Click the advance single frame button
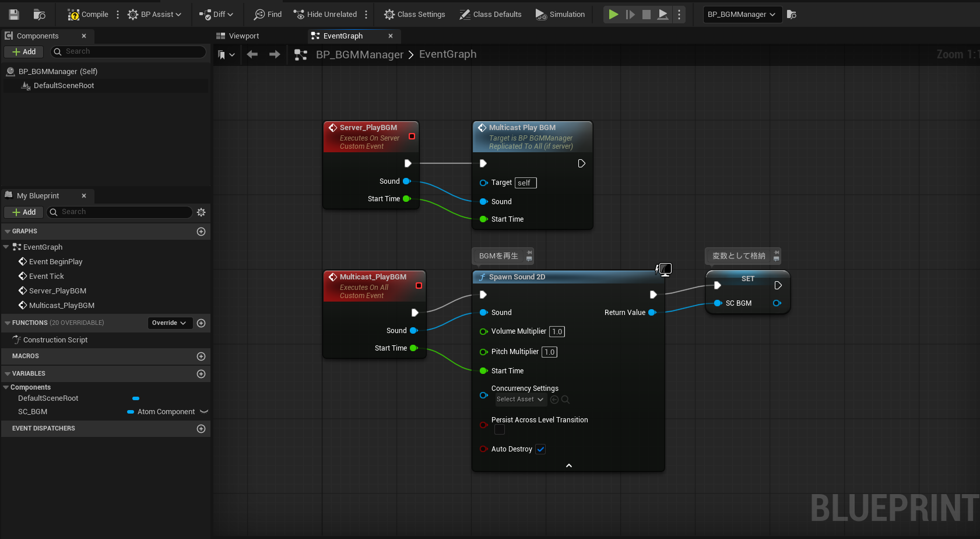Screen dimensions: 980x539 tap(630, 15)
